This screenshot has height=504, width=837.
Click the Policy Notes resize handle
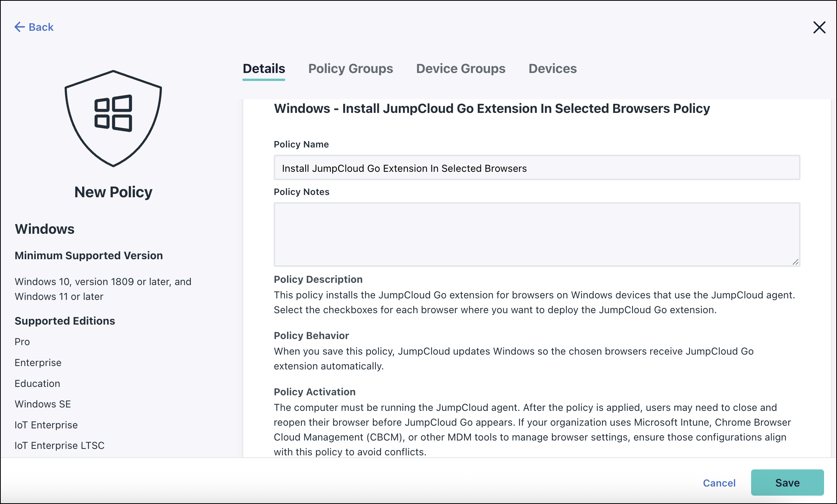[x=795, y=262]
